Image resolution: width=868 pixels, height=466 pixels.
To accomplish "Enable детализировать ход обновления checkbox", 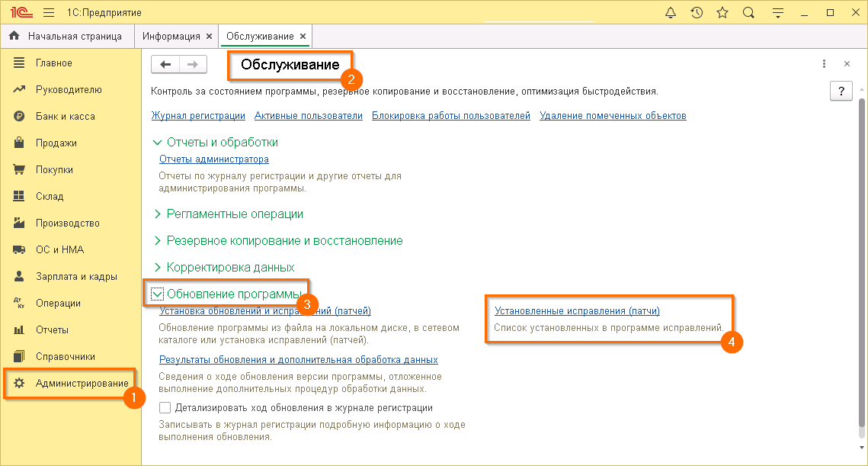I will coord(165,407).
